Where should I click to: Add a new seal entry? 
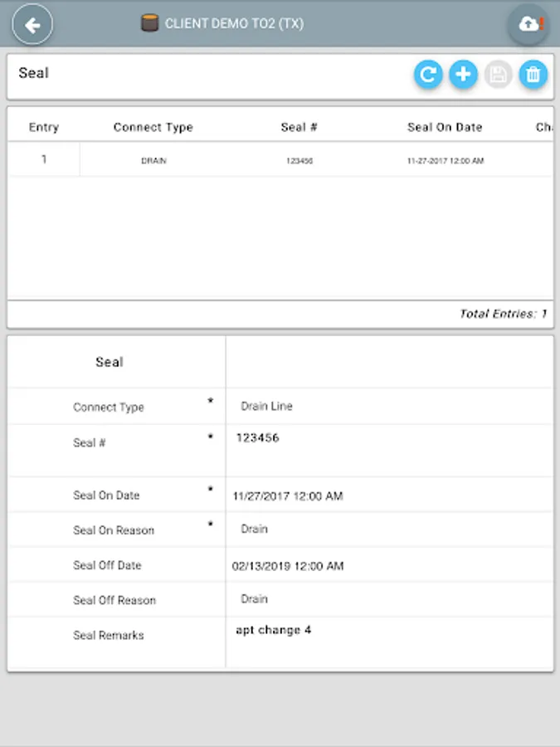463,75
